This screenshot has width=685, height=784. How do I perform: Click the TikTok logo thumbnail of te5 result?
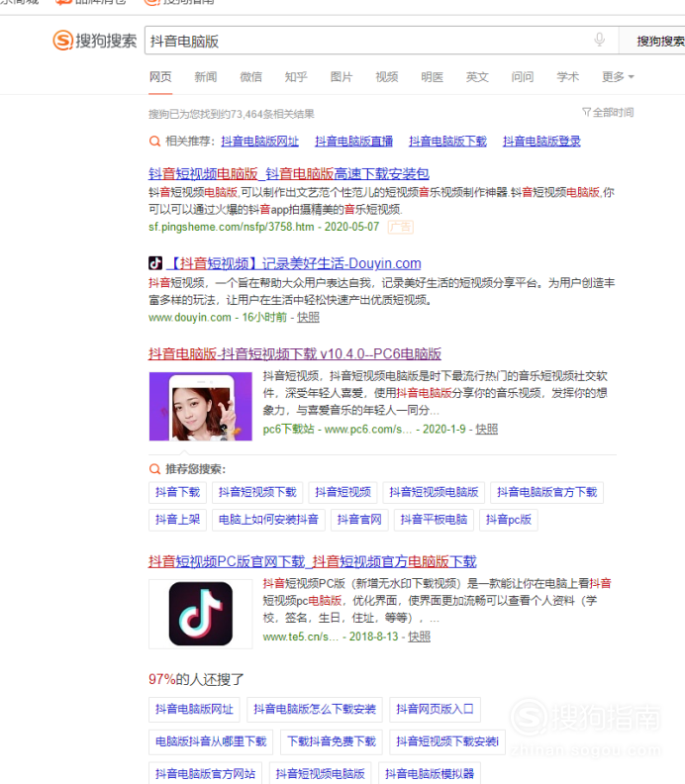click(201, 614)
